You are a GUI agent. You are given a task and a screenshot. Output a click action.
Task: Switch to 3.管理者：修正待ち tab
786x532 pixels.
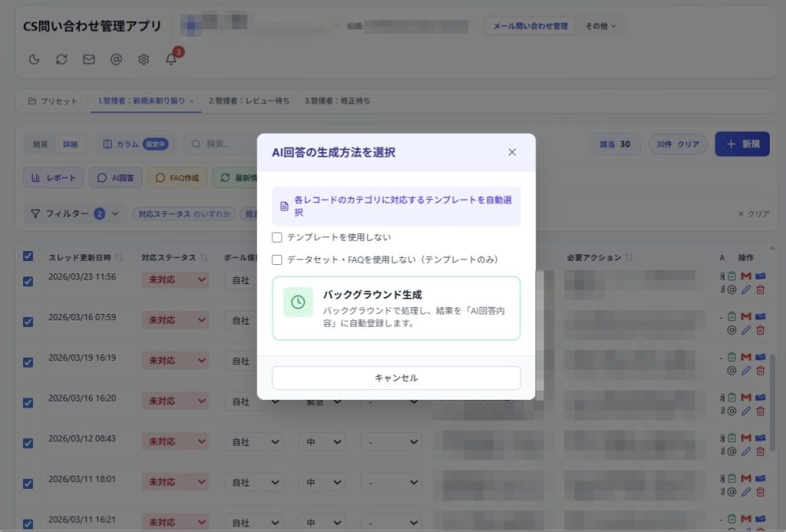tap(338, 101)
